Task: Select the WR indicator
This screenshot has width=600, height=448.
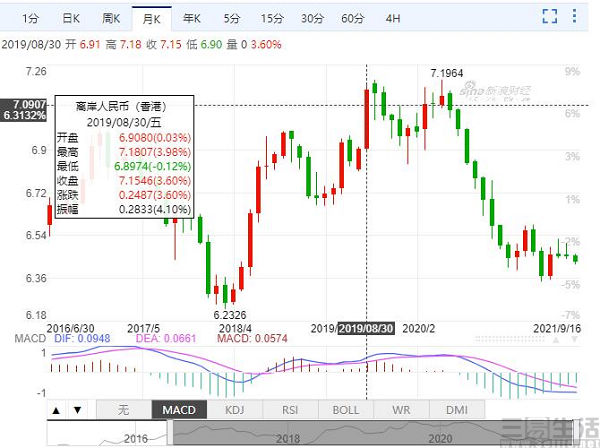Action: pyautogui.click(x=401, y=410)
